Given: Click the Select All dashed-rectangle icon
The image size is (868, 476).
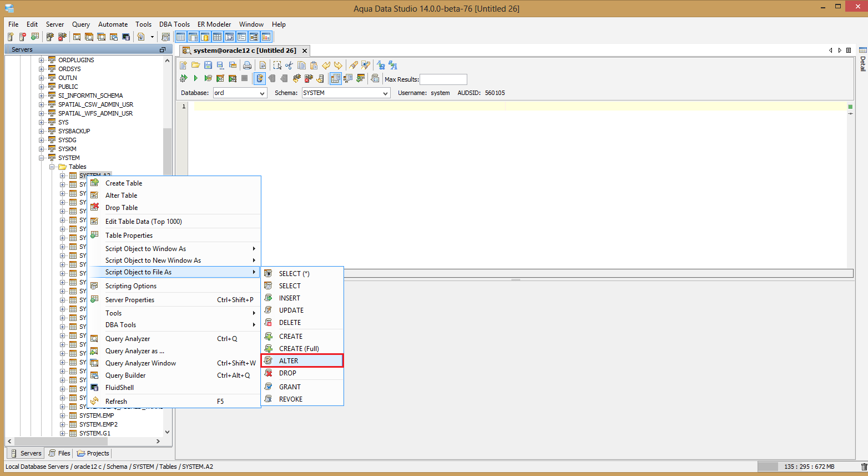Looking at the screenshot, I should pos(277,65).
